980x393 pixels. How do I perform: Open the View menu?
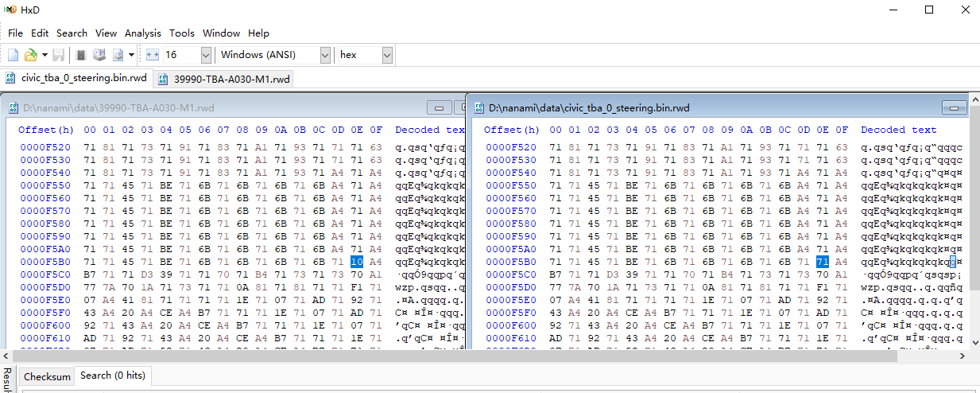coord(106,33)
